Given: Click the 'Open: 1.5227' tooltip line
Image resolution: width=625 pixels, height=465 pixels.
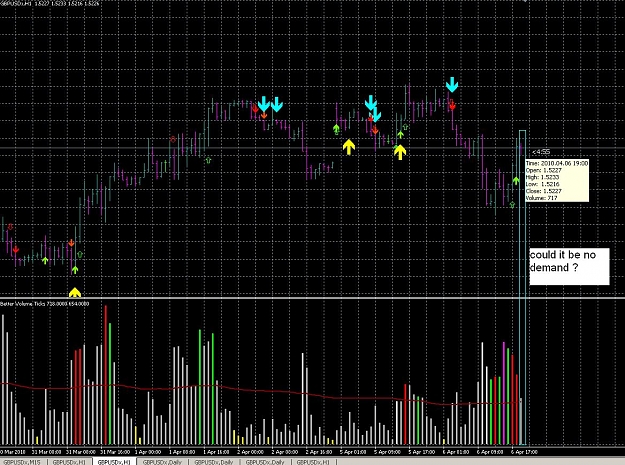Looking at the screenshot, I should coord(543,170).
